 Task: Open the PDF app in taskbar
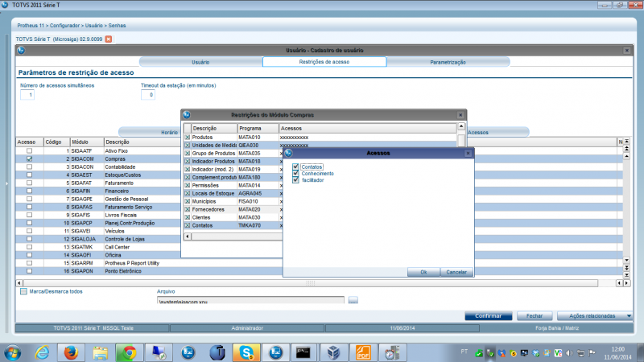[363, 352]
